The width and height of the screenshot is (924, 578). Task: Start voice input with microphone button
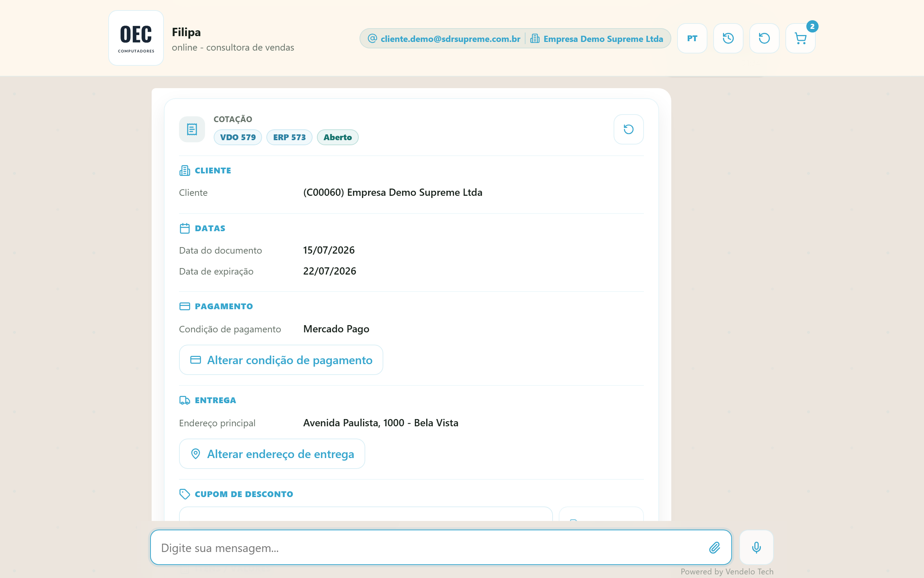coord(756,547)
